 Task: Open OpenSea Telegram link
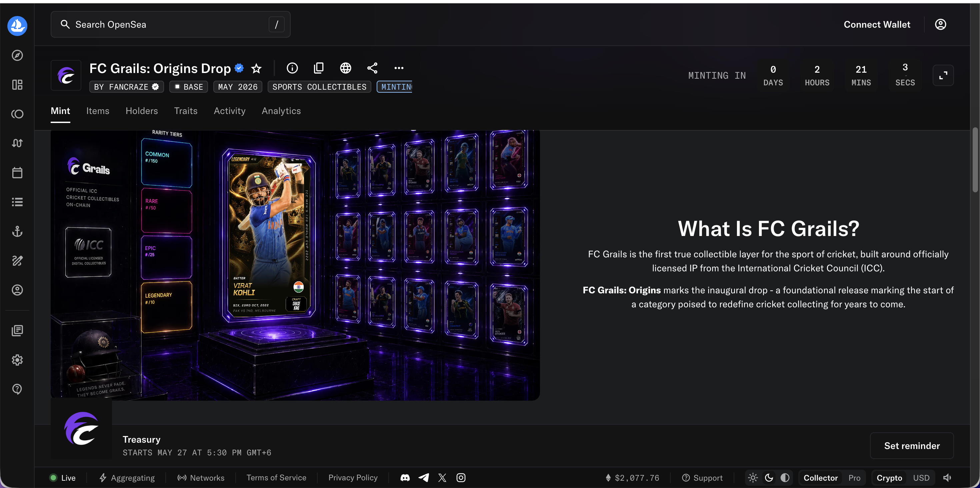(x=424, y=478)
